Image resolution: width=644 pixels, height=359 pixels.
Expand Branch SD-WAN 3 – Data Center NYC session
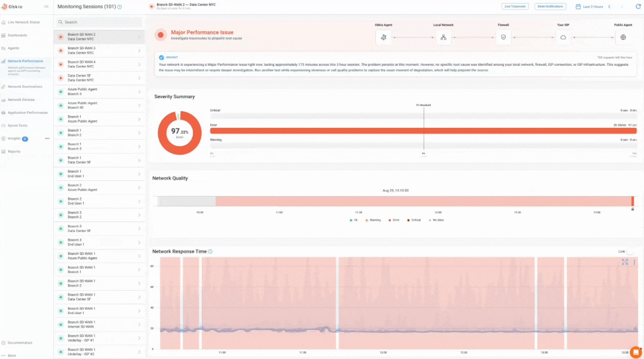pyautogui.click(x=139, y=50)
